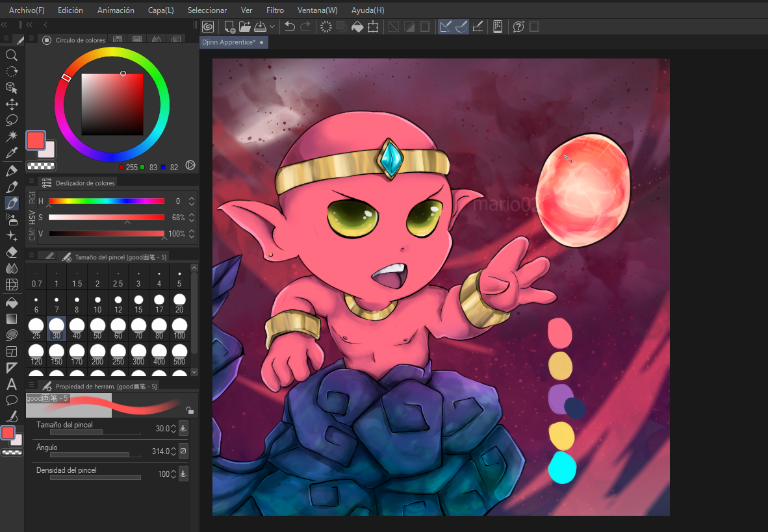This screenshot has height=532, width=768.
Task: Pick the Lasso selection tool
Action: 11,120
